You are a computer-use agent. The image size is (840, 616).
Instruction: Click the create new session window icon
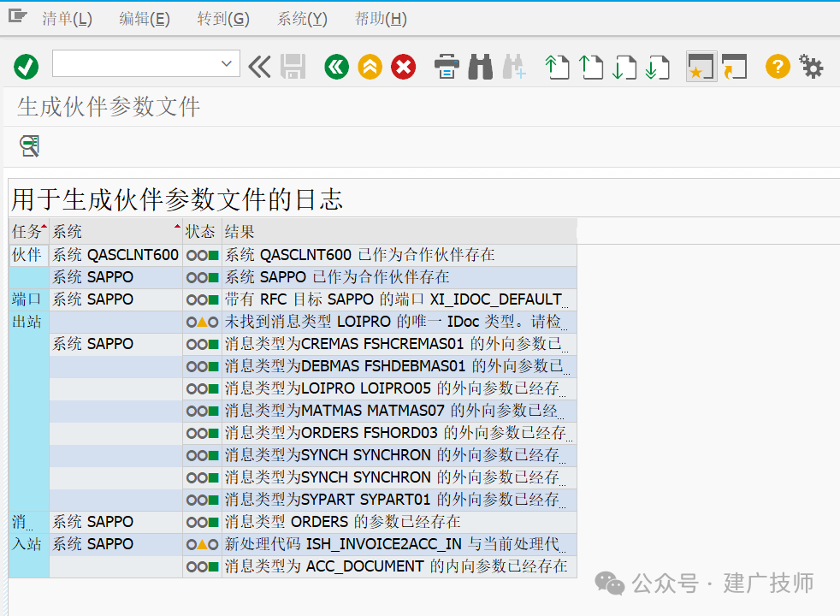[x=701, y=67]
